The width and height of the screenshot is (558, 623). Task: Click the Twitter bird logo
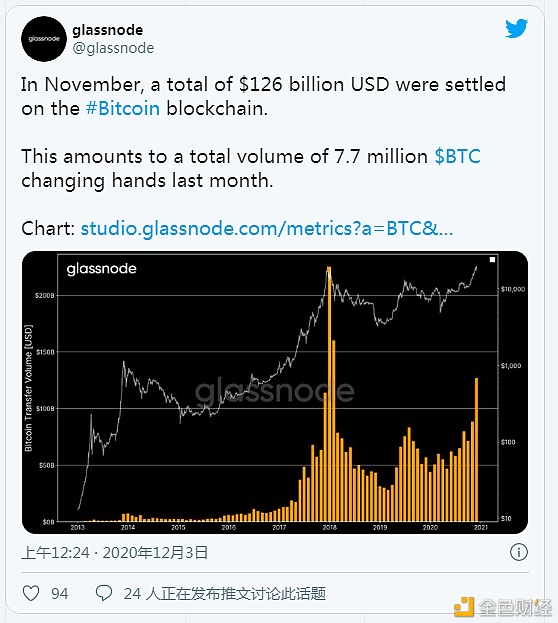point(516,29)
